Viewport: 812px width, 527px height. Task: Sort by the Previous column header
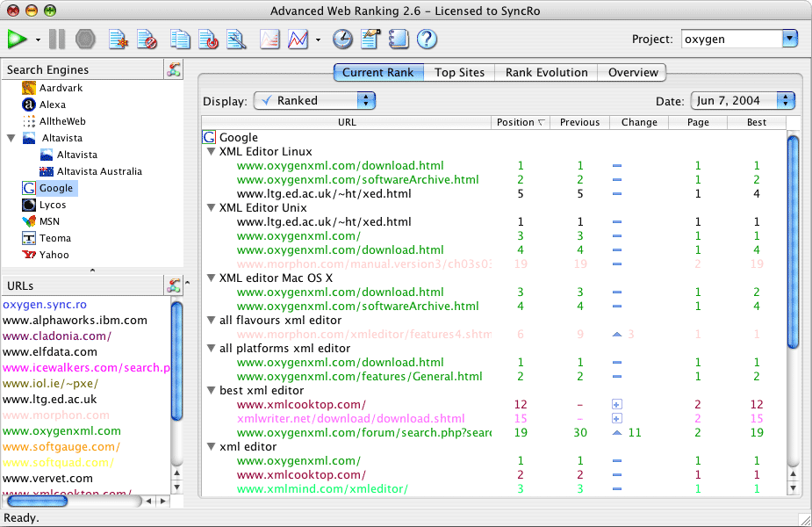[x=579, y=122]
